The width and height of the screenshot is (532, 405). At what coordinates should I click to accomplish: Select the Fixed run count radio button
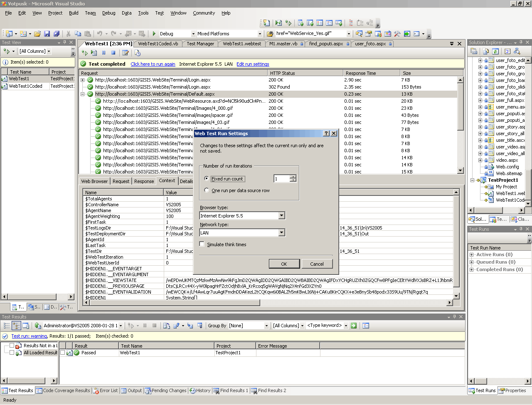pyautogui.click(x=207, y=179)
